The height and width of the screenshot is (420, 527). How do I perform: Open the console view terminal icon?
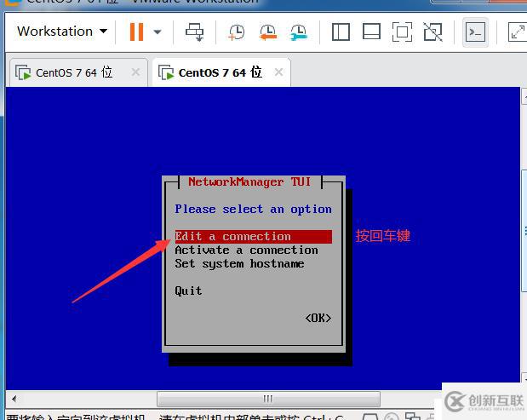pos(475,32)
